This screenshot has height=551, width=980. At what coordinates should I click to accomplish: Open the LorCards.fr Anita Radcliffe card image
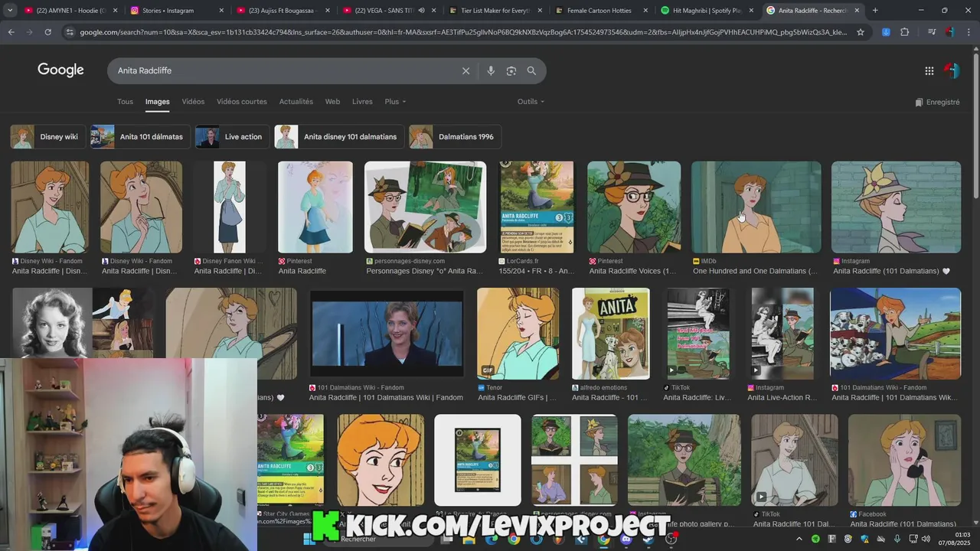coord(537,207)
